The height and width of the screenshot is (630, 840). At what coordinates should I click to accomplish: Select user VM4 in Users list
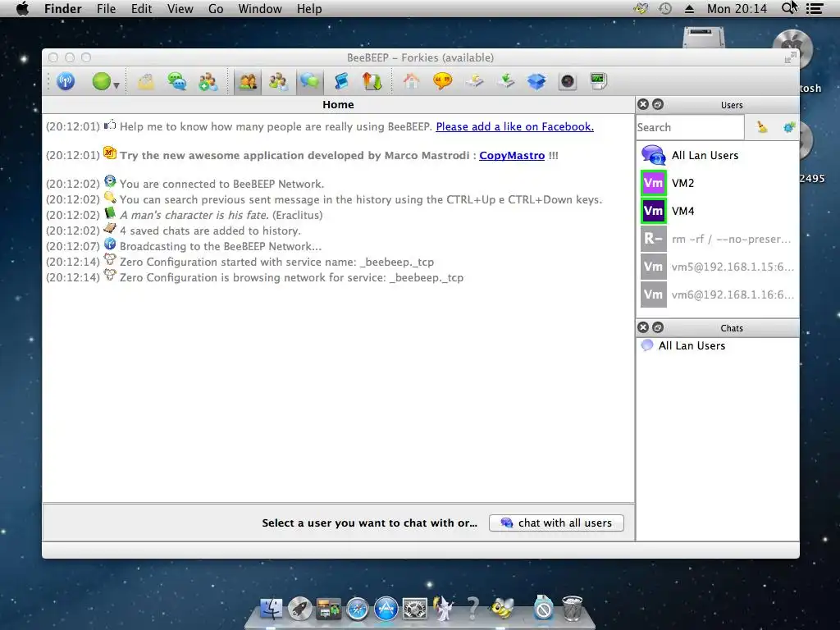tap(717, 211)
